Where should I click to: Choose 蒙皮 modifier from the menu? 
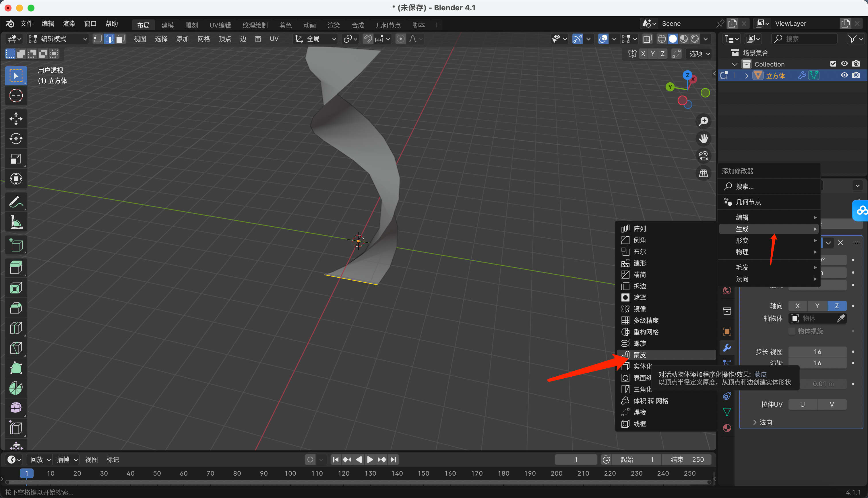(640, 355)
